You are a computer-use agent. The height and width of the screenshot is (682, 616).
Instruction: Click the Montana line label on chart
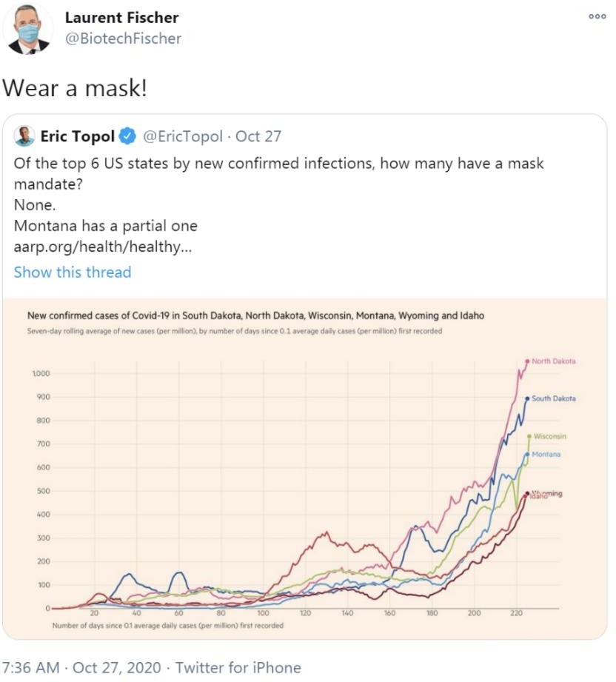[546, 454]
